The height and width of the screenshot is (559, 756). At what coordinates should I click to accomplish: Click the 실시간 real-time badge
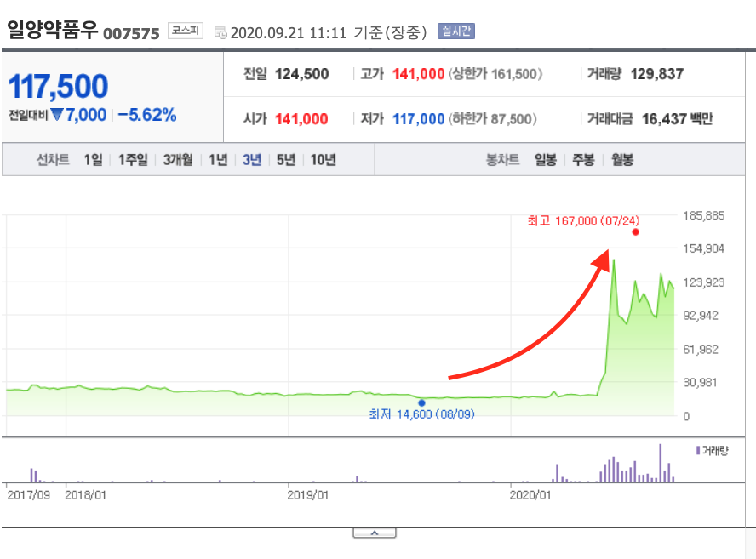456,31
